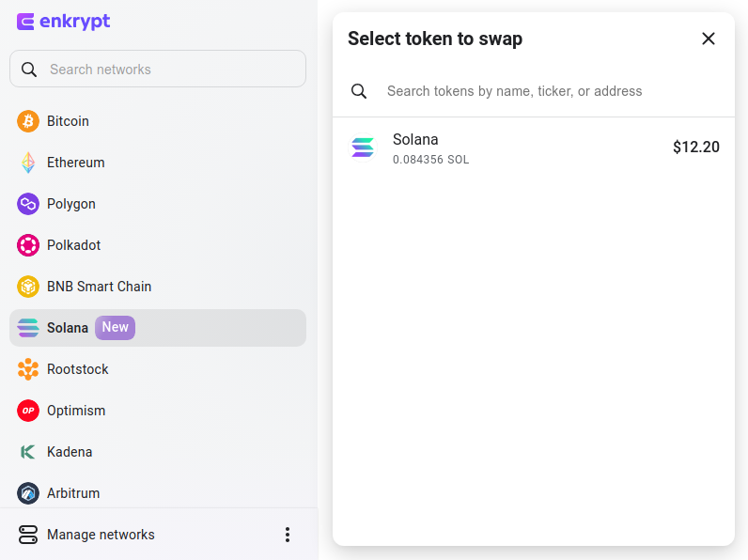Image resolution: width=748 pixels, height=560 pixels.
Task: Click the BNB Smart Chain icon
Action: [28, 287]
